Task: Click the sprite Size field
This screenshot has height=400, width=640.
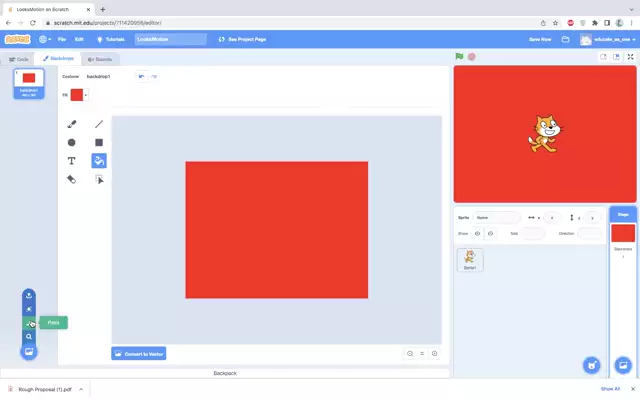Action: (x=533, y=233)
